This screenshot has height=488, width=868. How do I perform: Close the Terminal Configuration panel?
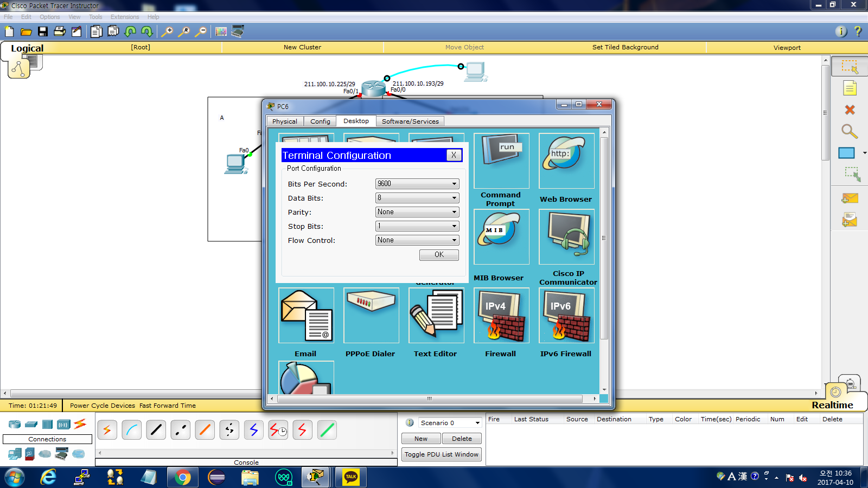click(454, 155)
